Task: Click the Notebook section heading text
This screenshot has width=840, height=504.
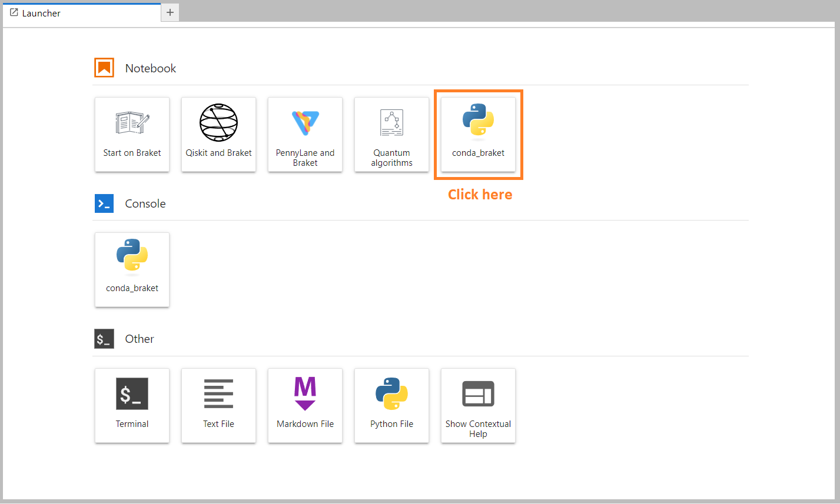Action: point(150,68)
